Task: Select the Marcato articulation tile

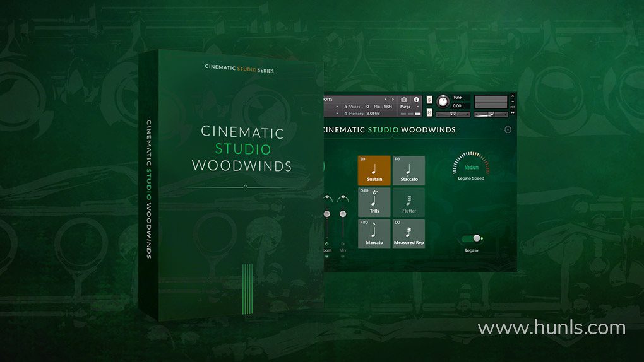Action: point(374,233)
